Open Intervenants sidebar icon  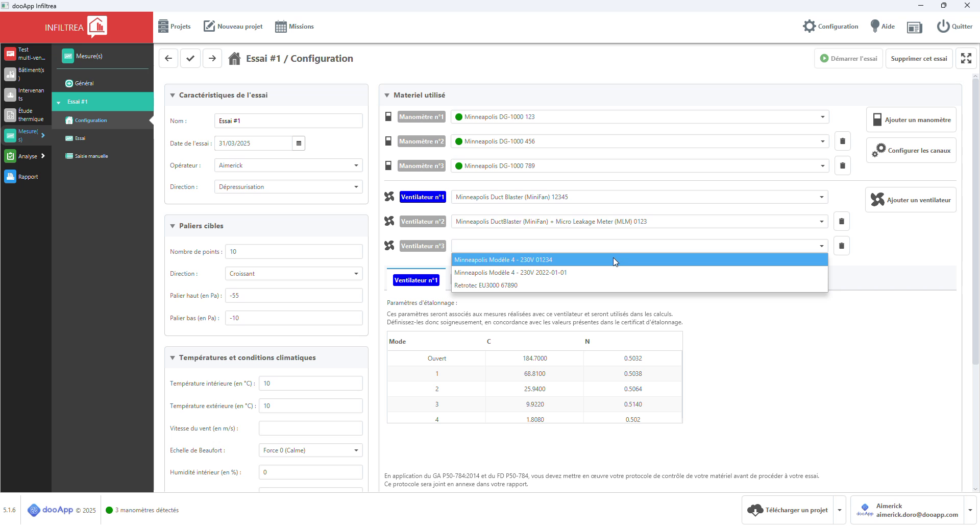(x=10, y=94)
